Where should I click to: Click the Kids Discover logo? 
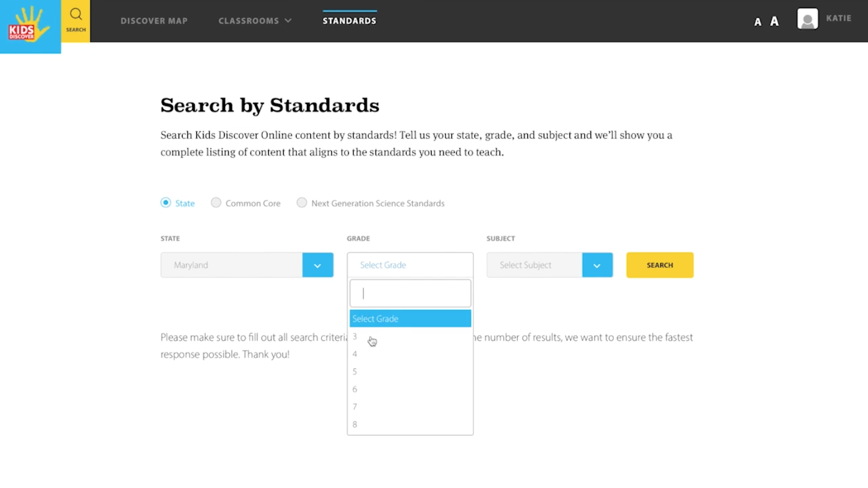(30, 26)
